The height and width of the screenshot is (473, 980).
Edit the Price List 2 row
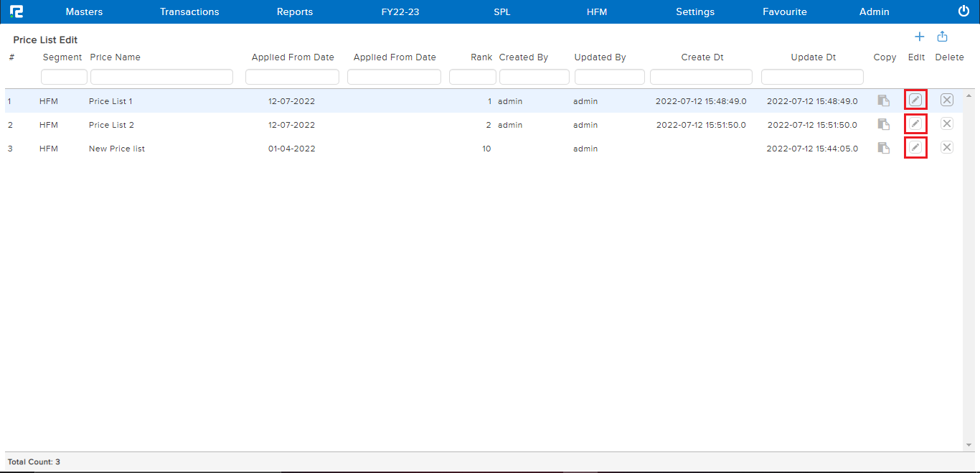[915, 124]
